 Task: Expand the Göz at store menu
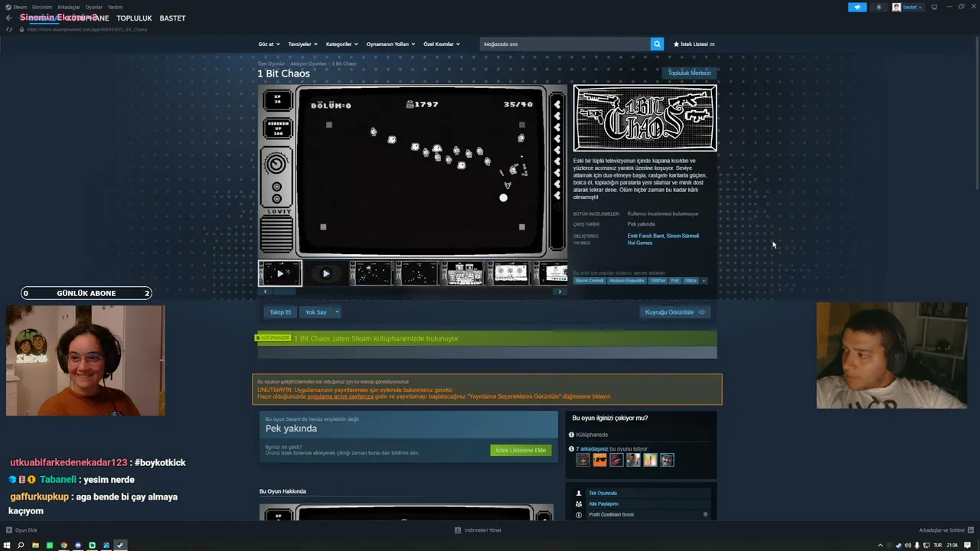(x=269, y=44)
